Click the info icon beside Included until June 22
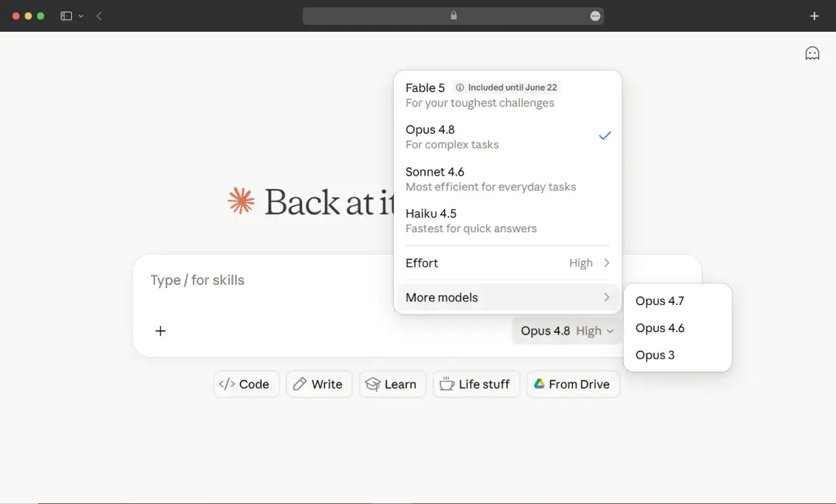Screen dimensions: 836x504 [460, 87]
